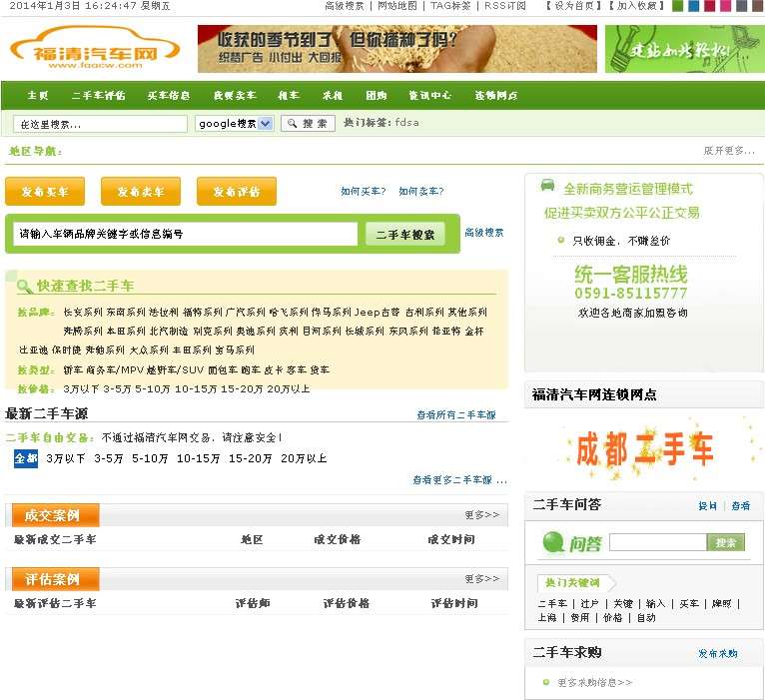
Task: Open the 如何买车? help link
Action: (x=364, y=191)
